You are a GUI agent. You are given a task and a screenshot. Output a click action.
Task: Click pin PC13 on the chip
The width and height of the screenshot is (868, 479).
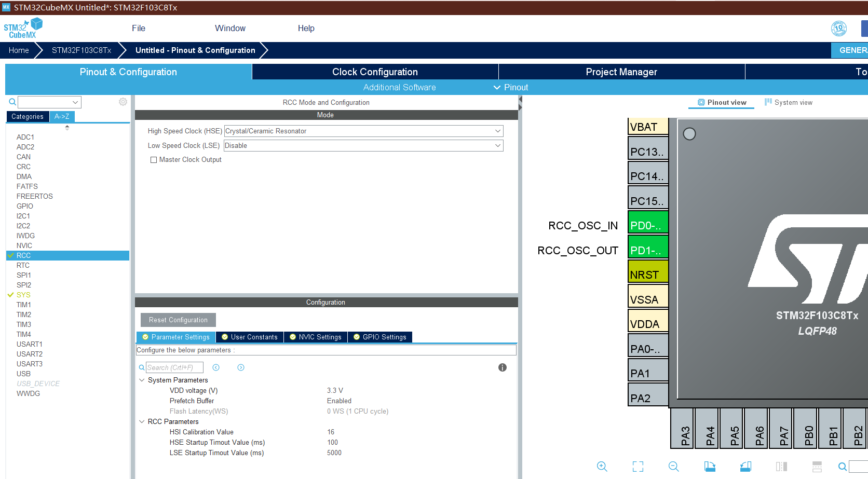[x=648, y=148]
